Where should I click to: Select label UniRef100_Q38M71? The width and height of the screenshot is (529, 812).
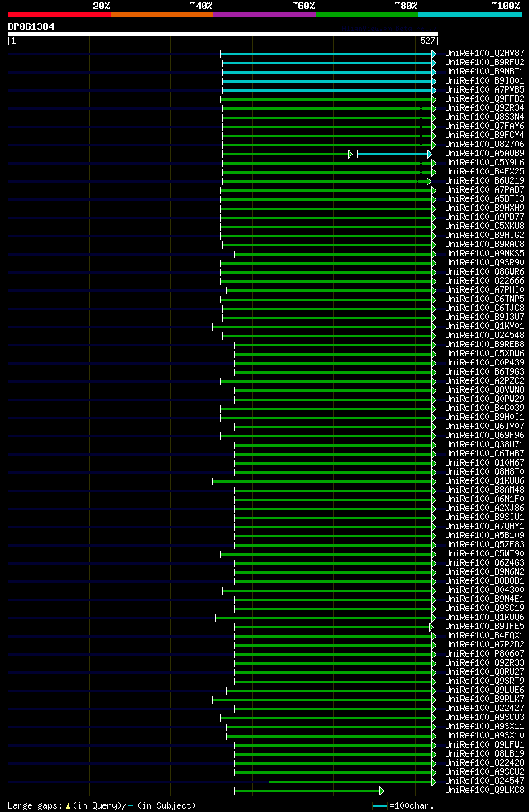click(484, 444)
